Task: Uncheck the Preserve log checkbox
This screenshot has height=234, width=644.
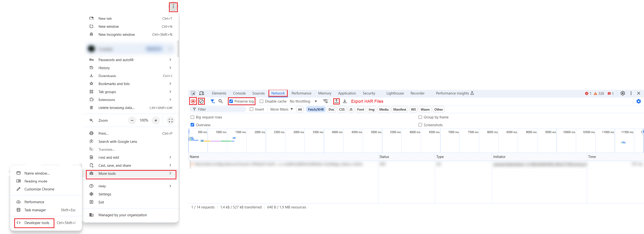Action: pos(231,101)
